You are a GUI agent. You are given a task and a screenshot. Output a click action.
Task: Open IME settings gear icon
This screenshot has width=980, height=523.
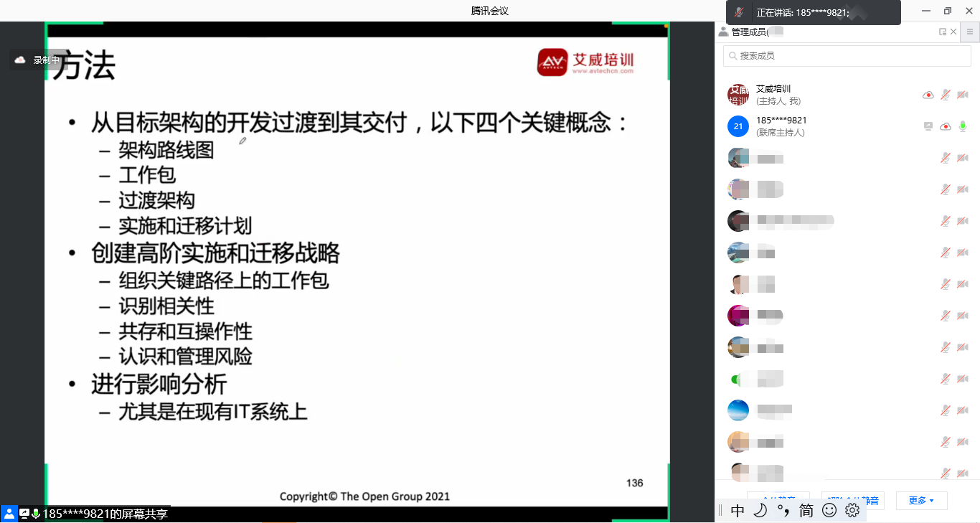click(x=852, y=511)
